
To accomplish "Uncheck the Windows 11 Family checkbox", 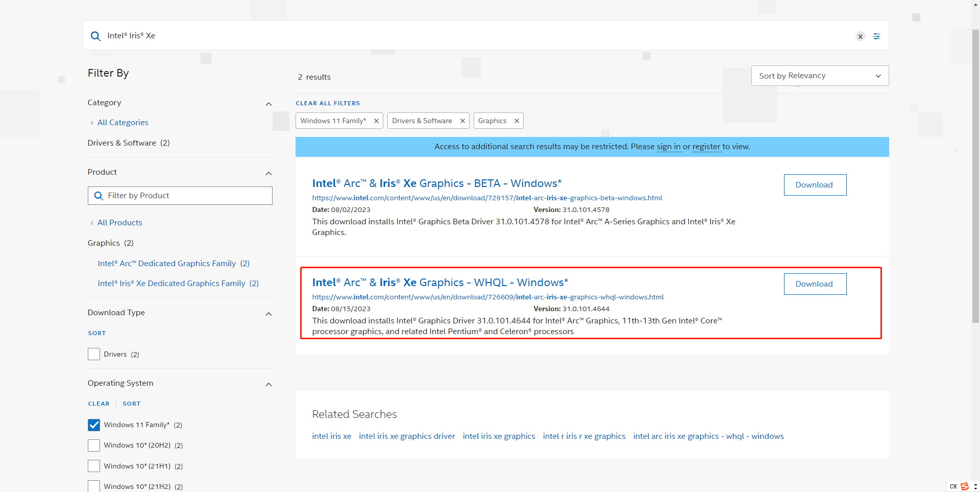I will [x=94, y=425].
